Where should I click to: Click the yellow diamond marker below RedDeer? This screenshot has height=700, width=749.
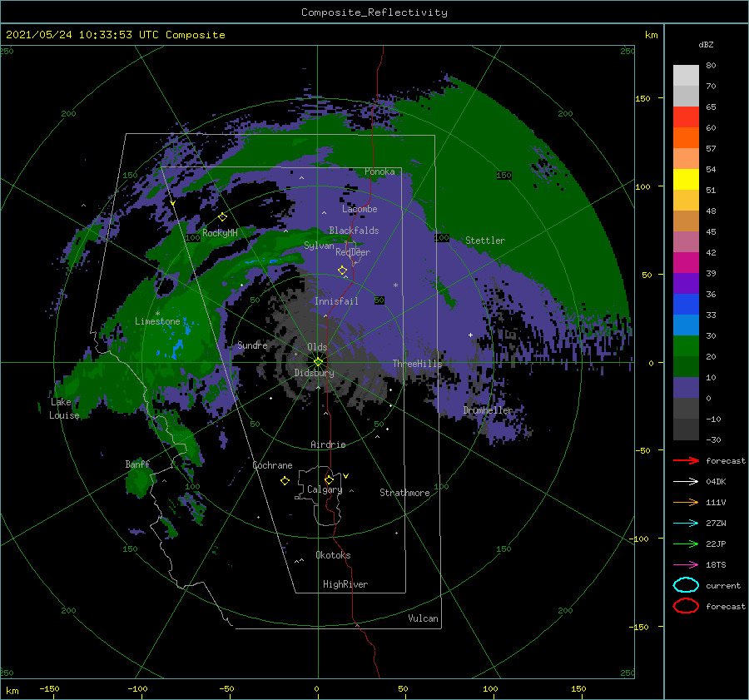tap(342, 271)
